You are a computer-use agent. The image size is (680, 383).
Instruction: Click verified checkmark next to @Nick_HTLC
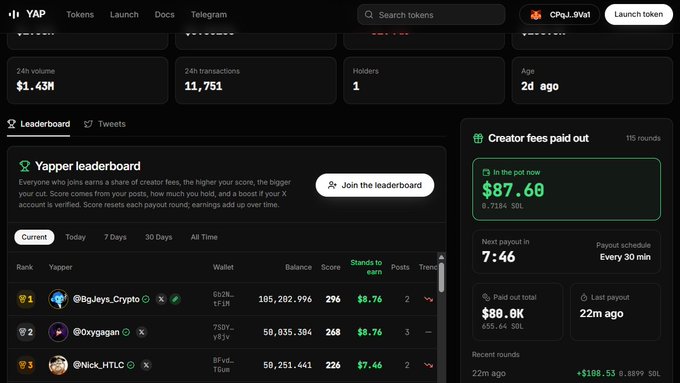131,365
